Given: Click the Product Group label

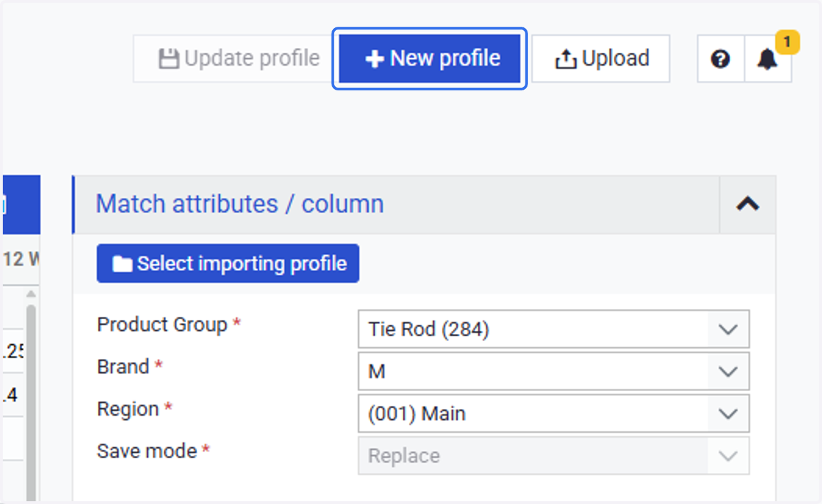Looking at the screenshot, I should [x=162, y=324].
